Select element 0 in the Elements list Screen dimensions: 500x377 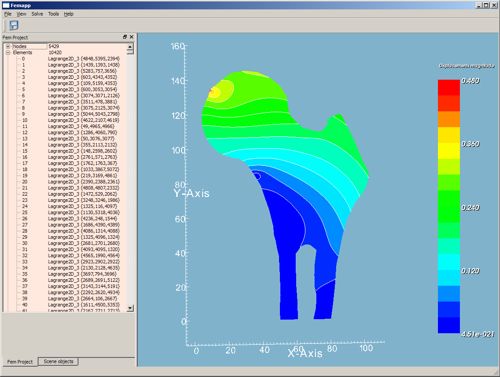point(68,59)
